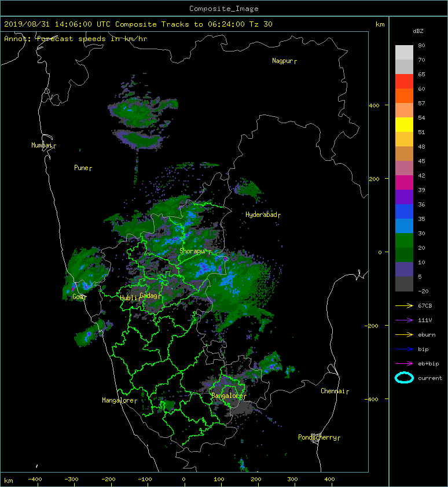Click the km unit label at bottom left

click(x=9, y=481)
